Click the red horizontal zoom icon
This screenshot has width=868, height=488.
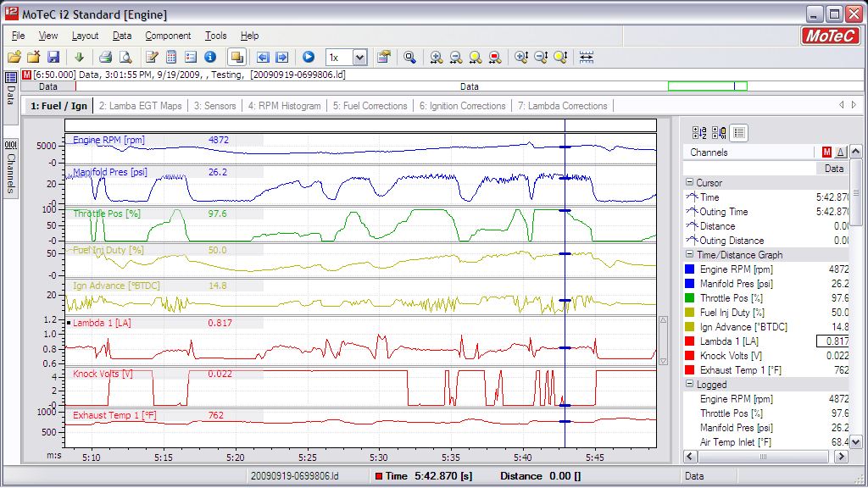(x=495, y=57)
